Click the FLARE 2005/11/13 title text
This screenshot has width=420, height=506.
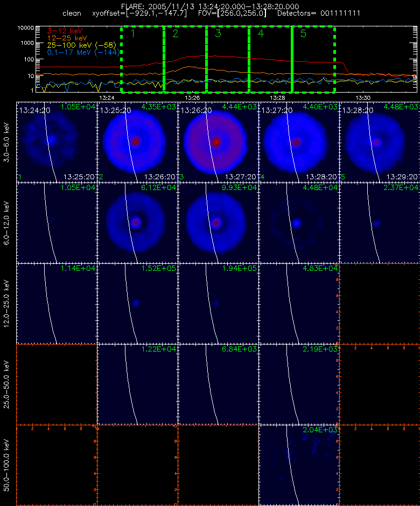pos(210,6)
